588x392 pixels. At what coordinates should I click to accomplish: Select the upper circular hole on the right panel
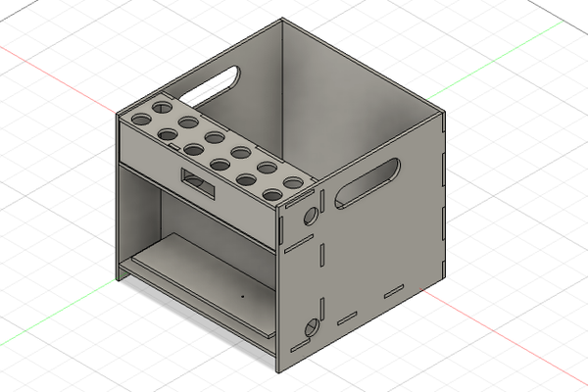click(312, 213)
